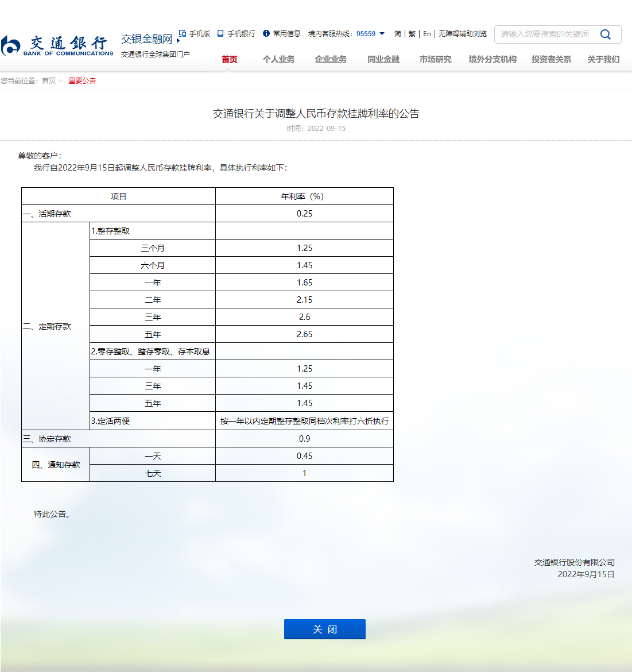The image size is (632, 672).
Task: Select 同业金融 in the navigation bar
Action: click(383, 59)
